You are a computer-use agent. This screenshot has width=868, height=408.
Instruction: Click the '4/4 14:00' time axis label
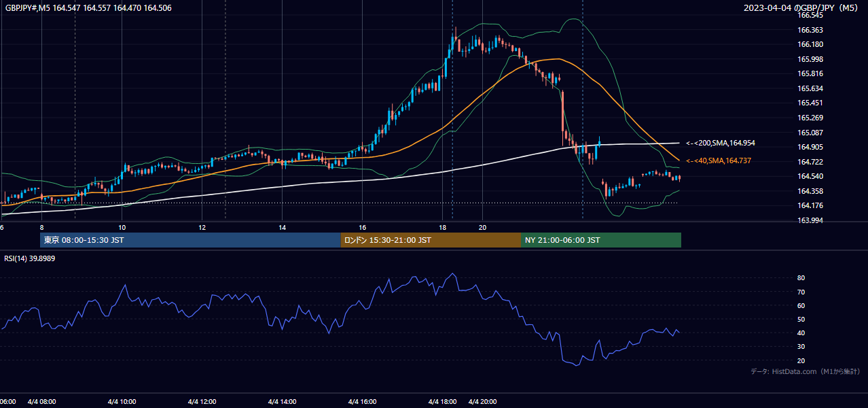point(283,402)
